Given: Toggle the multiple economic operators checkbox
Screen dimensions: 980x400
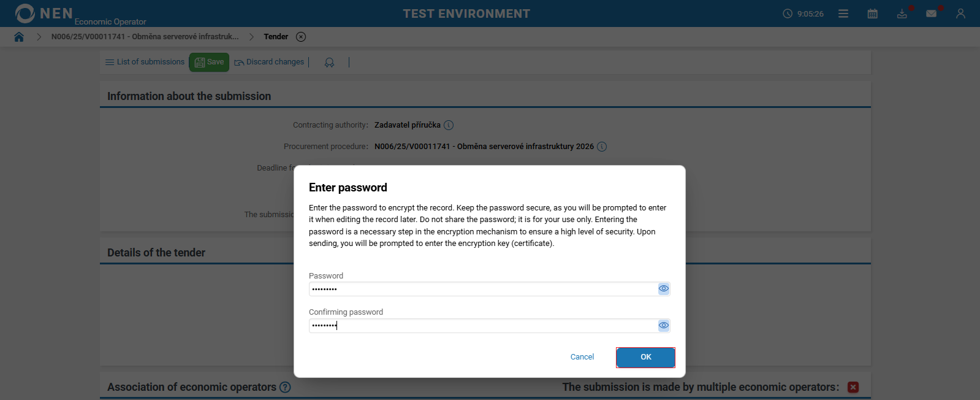Looking at the screenshot, I should tap(853, 387).
